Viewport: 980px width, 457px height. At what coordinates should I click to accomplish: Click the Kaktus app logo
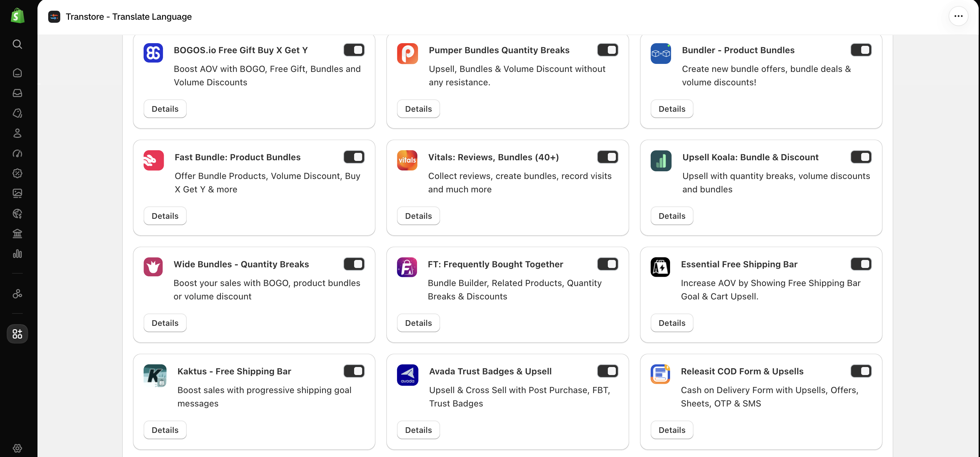click(155, 376)
